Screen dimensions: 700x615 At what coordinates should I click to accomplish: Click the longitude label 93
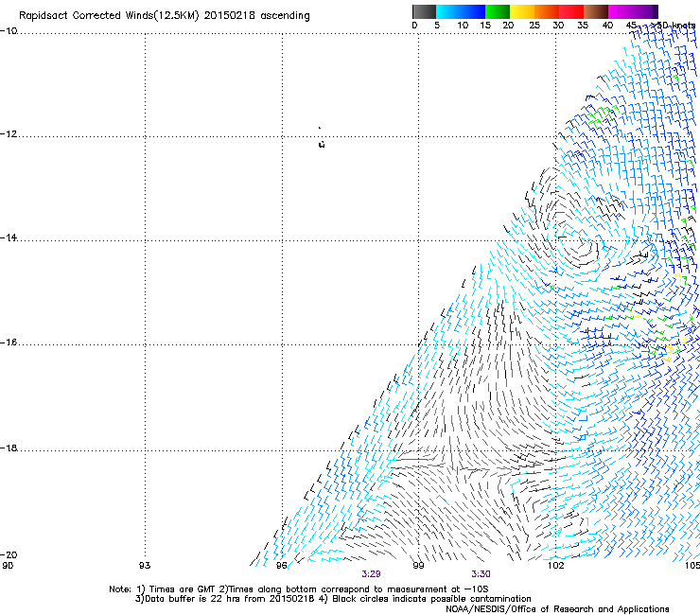(x=145, y=566)
